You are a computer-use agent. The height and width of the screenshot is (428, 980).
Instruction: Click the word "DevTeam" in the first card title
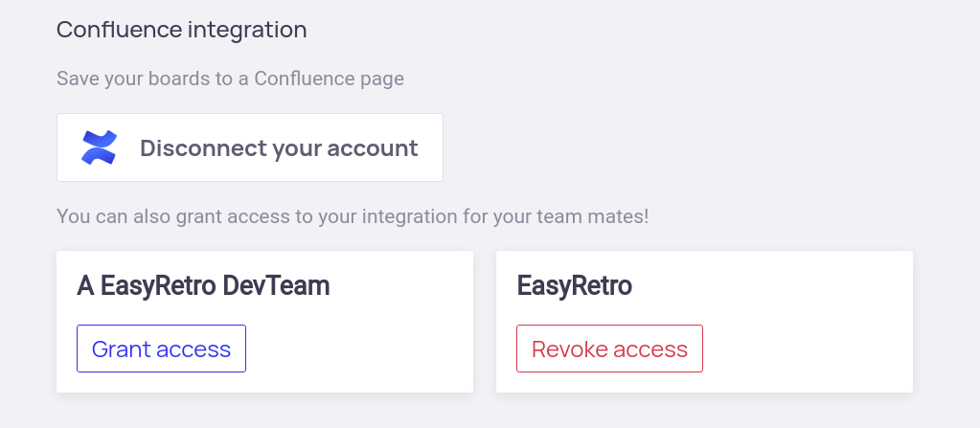pos(284,285)
